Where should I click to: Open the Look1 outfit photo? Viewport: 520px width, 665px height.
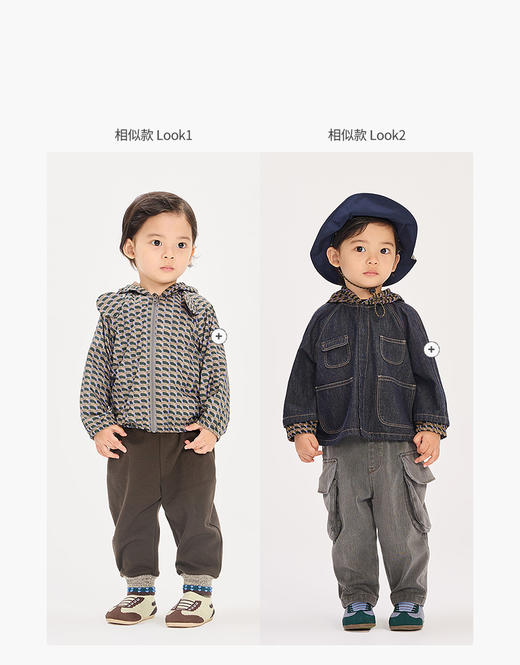(154, 398)
